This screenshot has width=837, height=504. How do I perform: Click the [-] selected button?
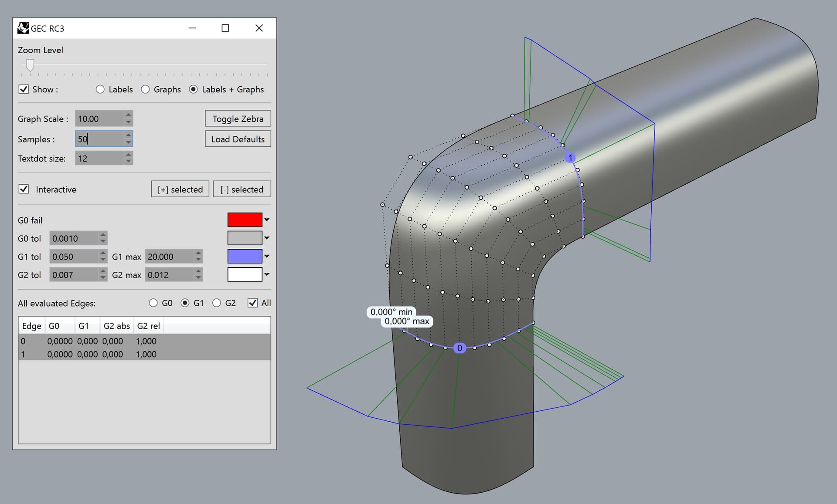pyautogui.click(x=242, y=189)
